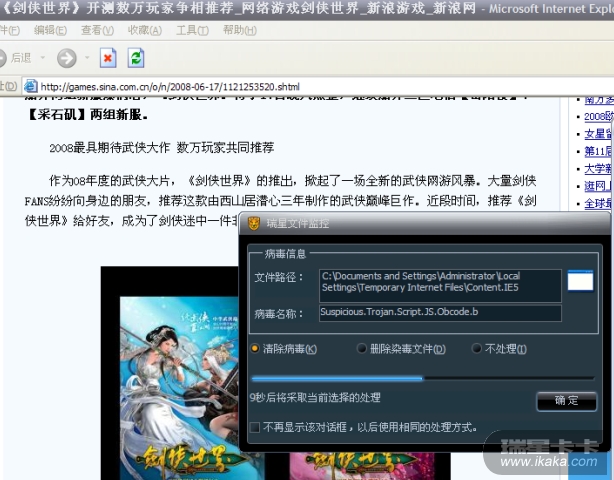Open the Back history dropdown arrow

43,58
